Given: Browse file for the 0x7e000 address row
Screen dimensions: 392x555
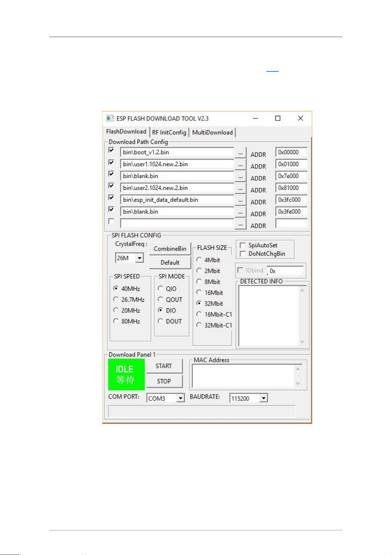Looking at the screenshot, I should (241, 176).
